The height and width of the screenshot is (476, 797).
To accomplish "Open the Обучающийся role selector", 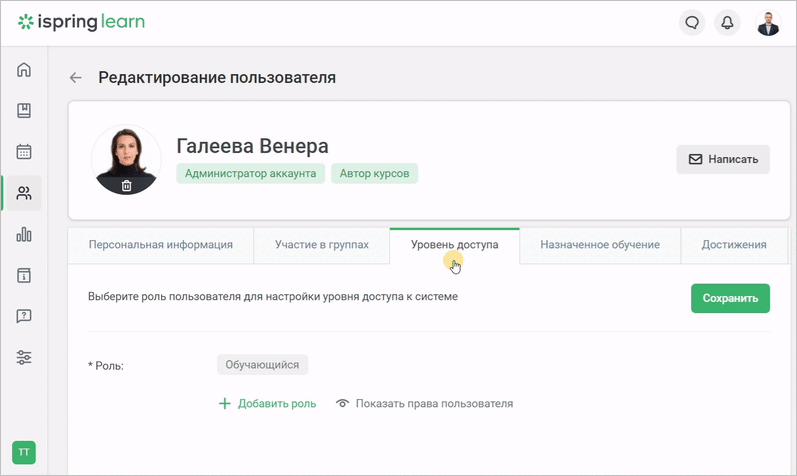I will (262, 365).
